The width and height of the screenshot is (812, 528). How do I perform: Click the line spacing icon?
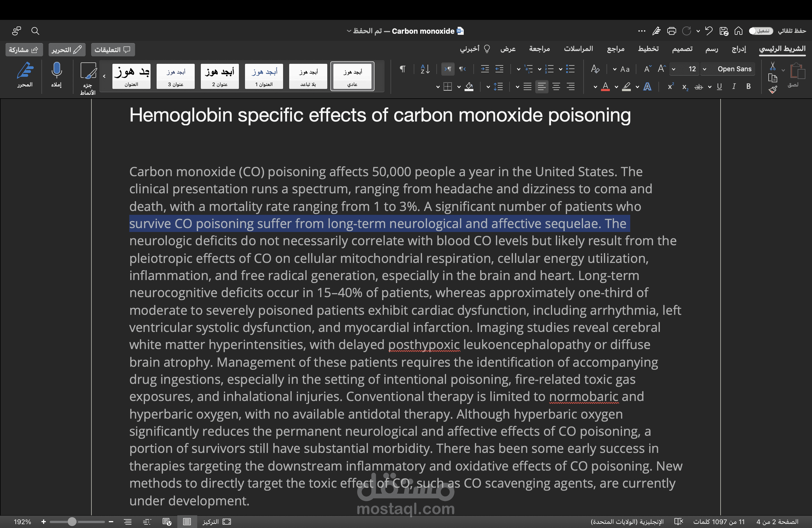pos(499,87)
